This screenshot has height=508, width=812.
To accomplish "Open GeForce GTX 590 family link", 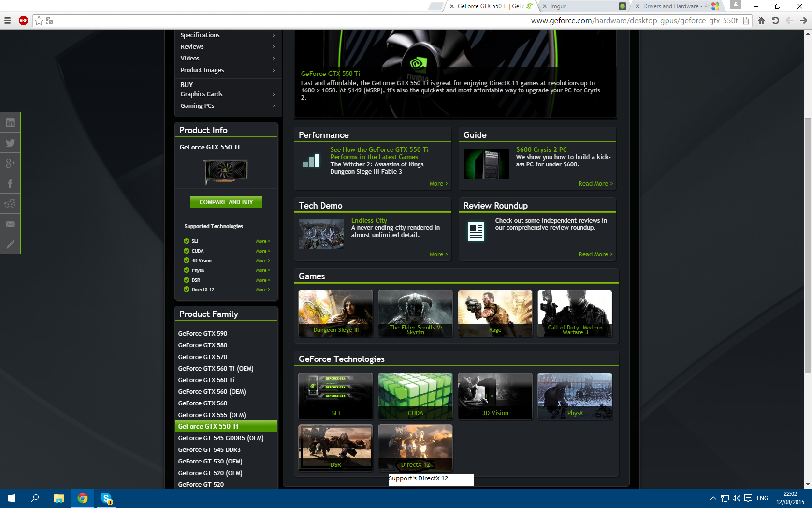I will [203, 334].
